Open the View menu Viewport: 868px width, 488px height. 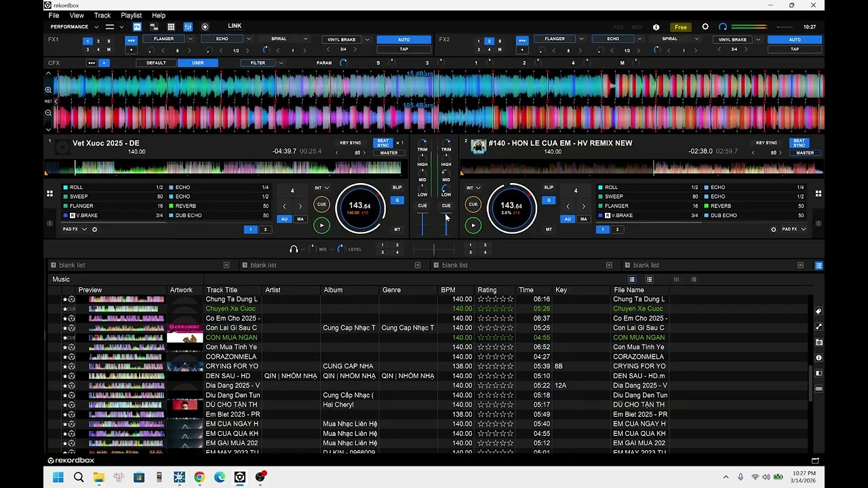(77, 15)
